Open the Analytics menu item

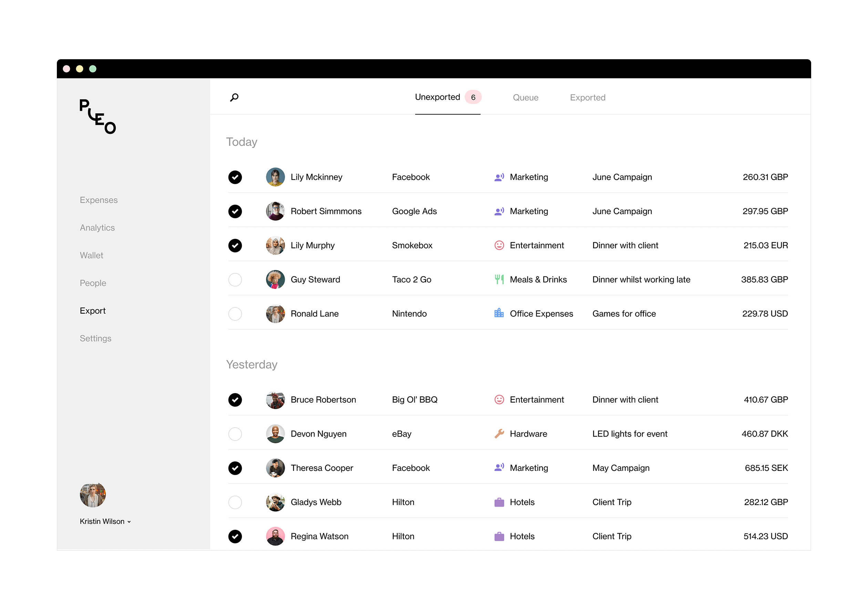click(x=97, y=227)
